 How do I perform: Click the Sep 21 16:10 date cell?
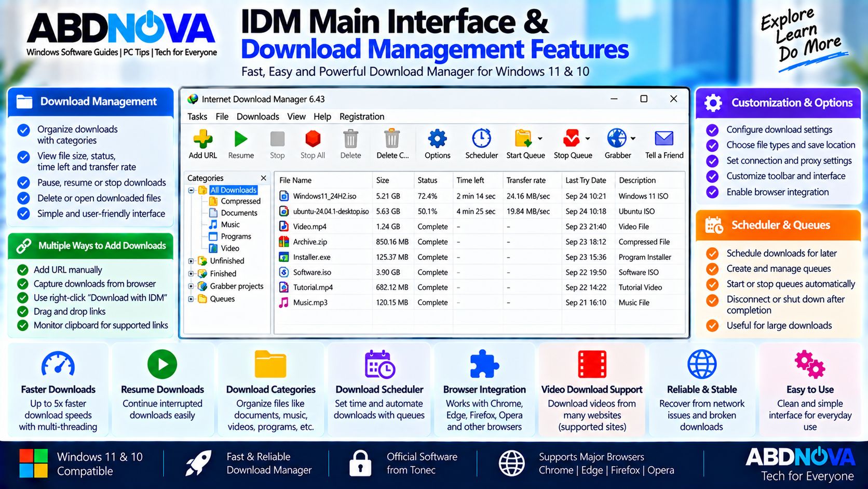[x=586, y=302]
